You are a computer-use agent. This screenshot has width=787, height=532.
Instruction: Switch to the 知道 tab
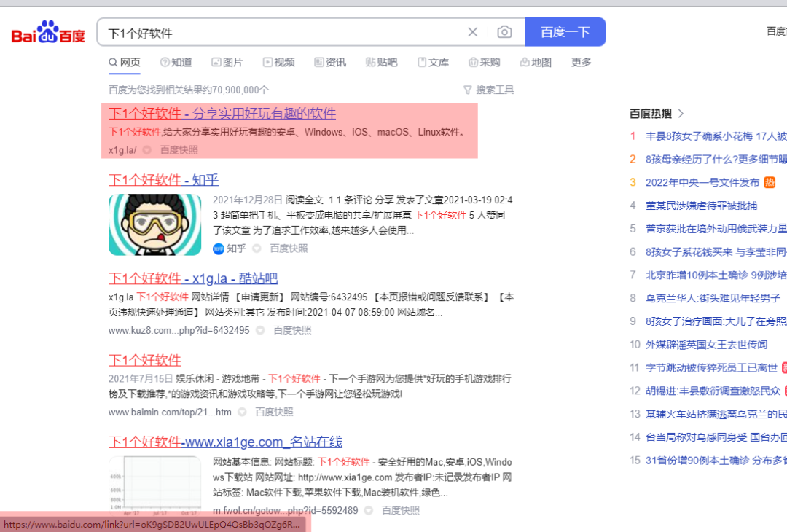tap(176, 62)
